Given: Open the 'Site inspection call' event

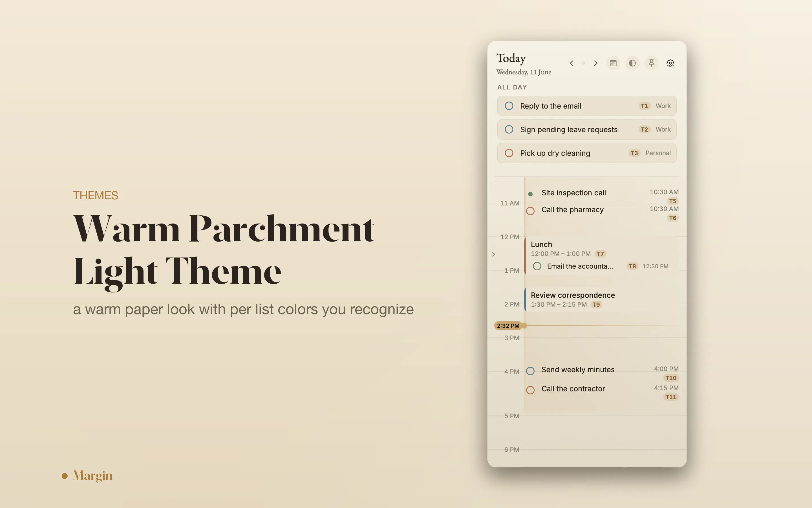Looking at the screenshot, I should (574, 193).
